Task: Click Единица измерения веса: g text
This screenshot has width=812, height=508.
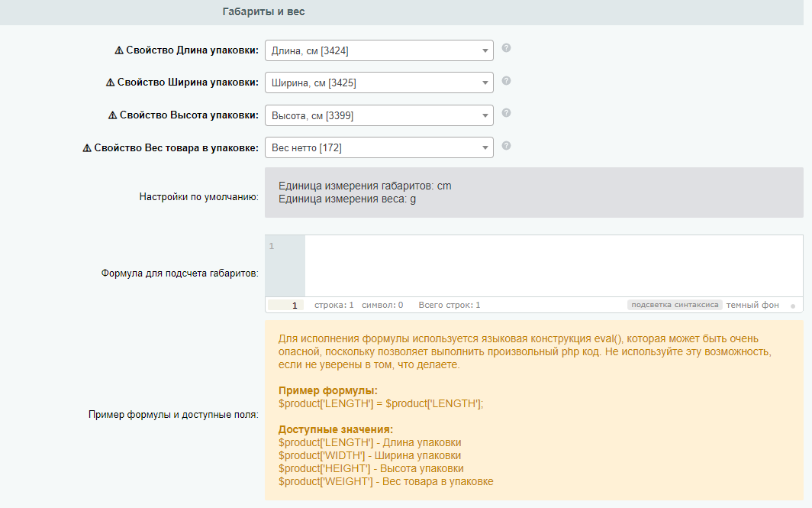Action: pyautogui.click(x=347, y=199)
